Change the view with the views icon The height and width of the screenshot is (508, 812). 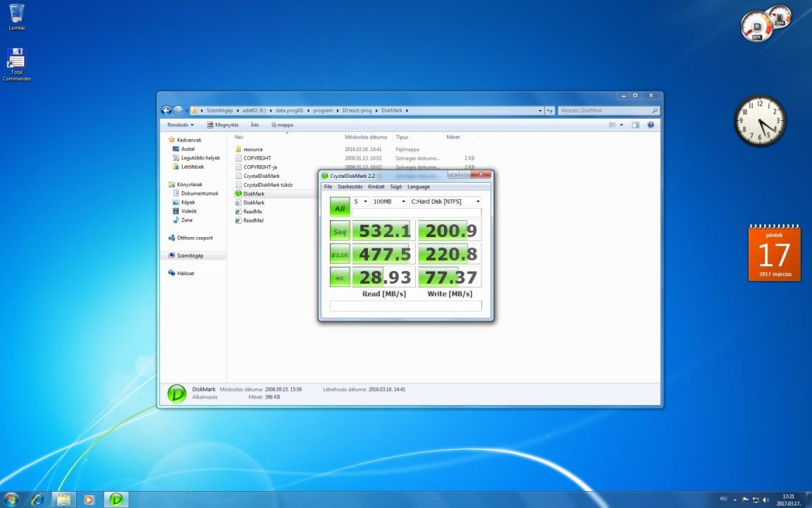[612, 125]
